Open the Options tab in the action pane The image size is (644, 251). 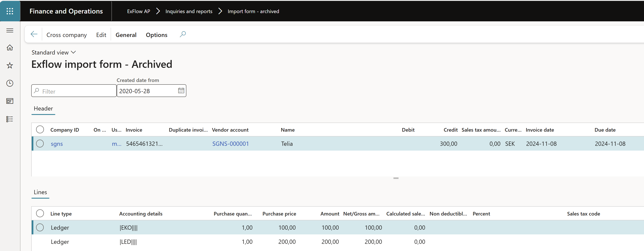[156, 35]
